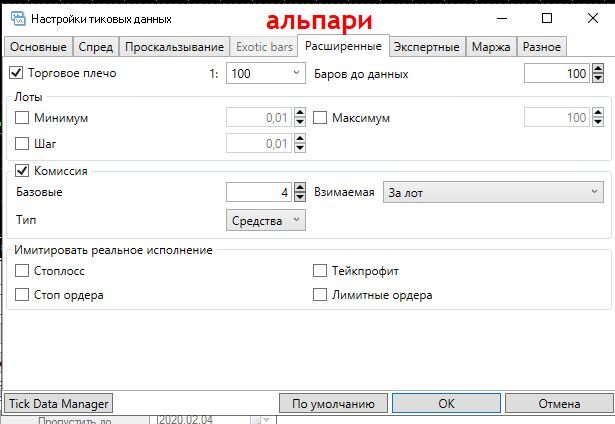Decrease Максимум lot with down arrow

tap(598, 122)
